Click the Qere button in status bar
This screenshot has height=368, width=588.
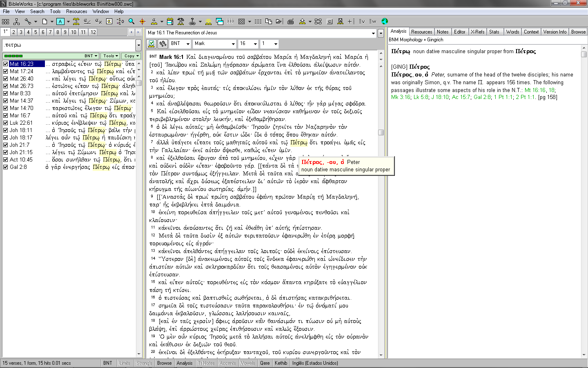coord(265,363)
